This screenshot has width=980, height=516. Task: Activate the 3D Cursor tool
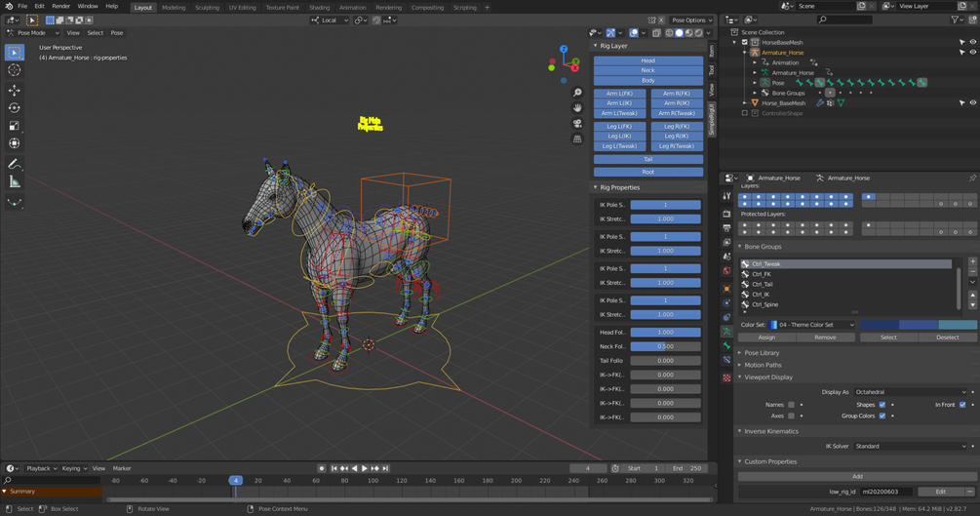[14, 70]
